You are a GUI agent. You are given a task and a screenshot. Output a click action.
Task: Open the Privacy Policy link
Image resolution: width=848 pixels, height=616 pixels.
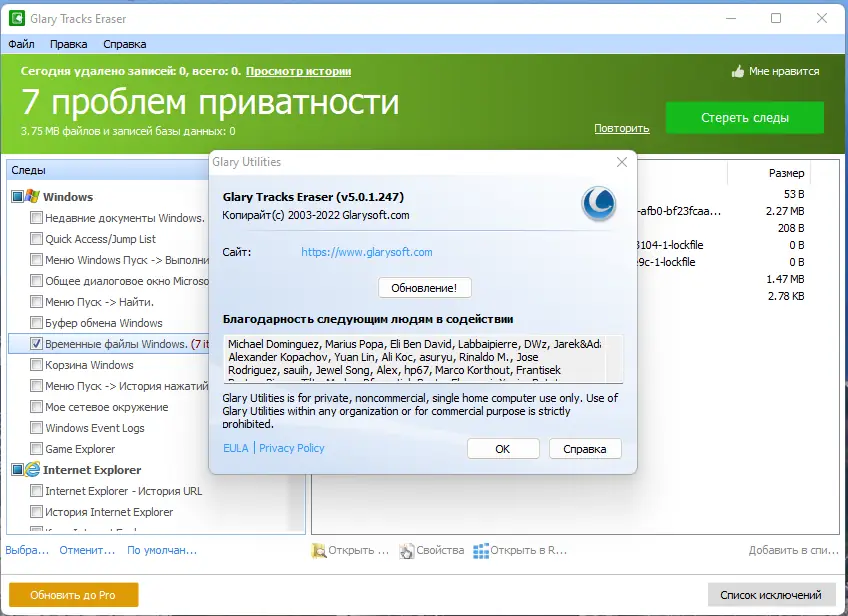tap(292, 448)
